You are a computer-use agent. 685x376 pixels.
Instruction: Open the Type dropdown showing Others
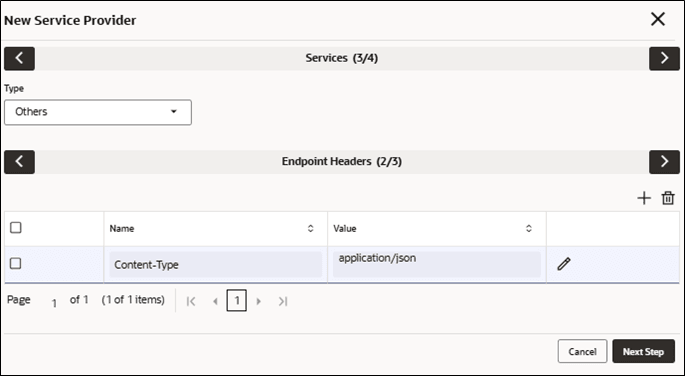click(x=98, y=112)
